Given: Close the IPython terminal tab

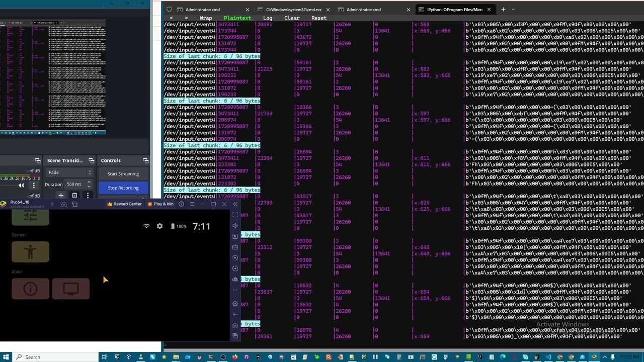Looking at the screenshot, I should pyautogui.click(x=489, y=10).
